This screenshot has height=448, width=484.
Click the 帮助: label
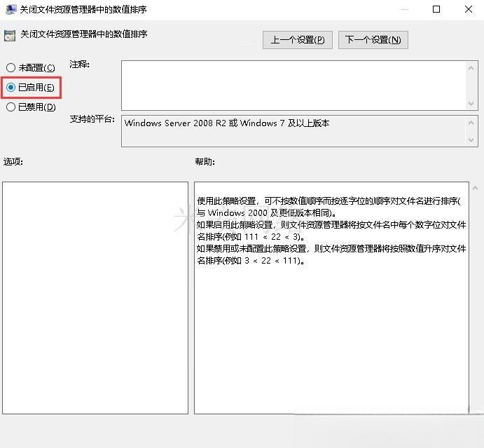point(205,161)
